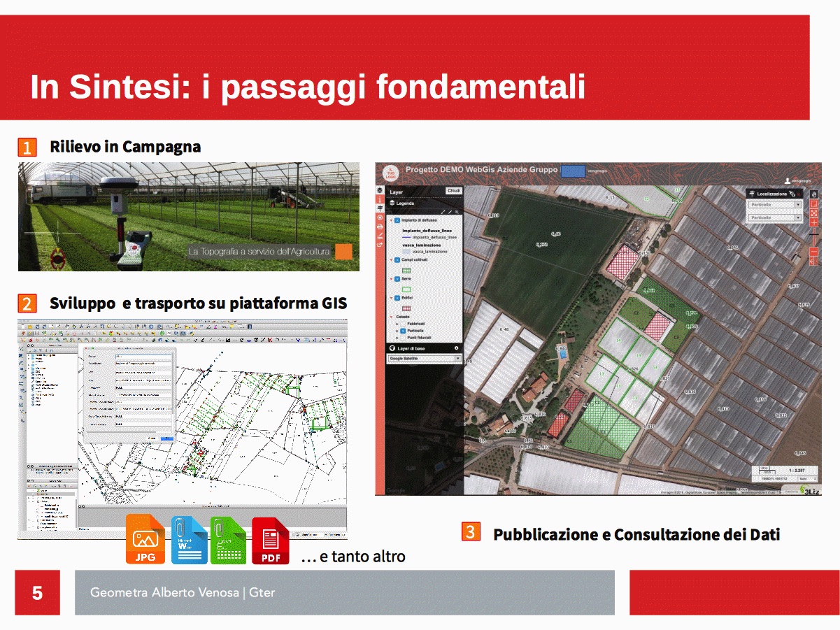Click the JPG file format icon
The height and width of the screenshot is (630, 840).
click(x=145, y=540)
